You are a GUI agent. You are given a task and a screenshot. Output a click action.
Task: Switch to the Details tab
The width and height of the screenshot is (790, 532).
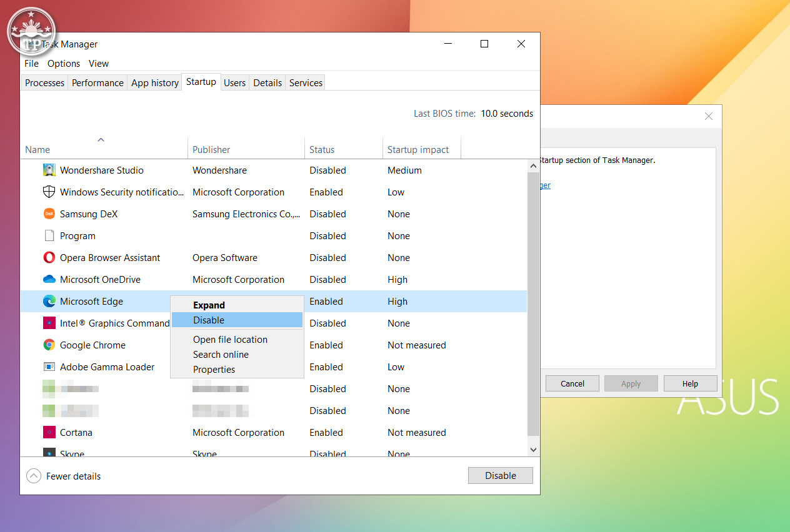(267, 82)
